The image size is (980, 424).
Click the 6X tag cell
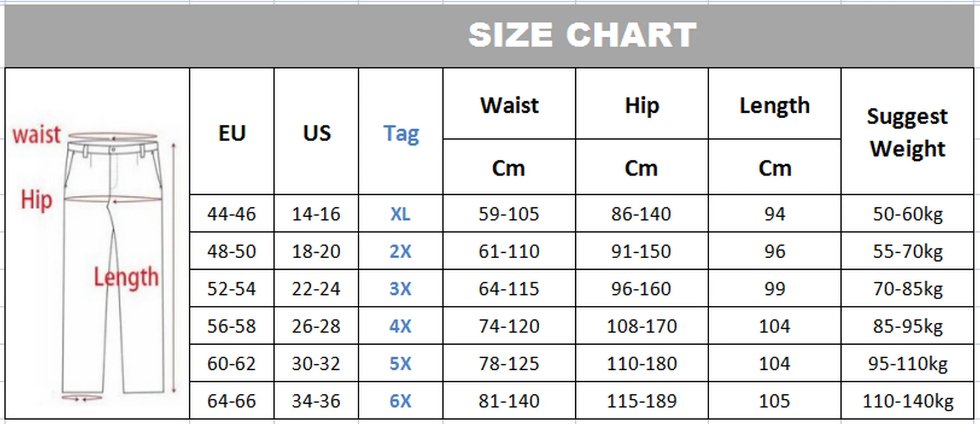pos(400,401)
